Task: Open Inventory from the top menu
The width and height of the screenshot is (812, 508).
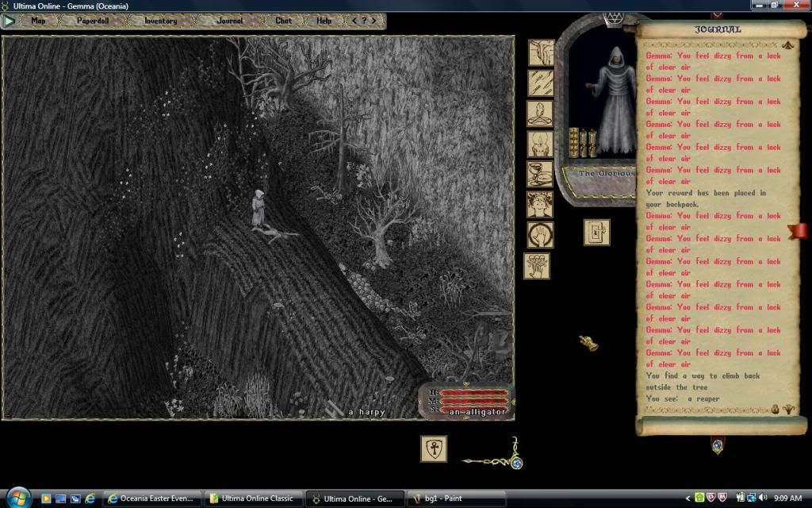Action: coord(160,21)
